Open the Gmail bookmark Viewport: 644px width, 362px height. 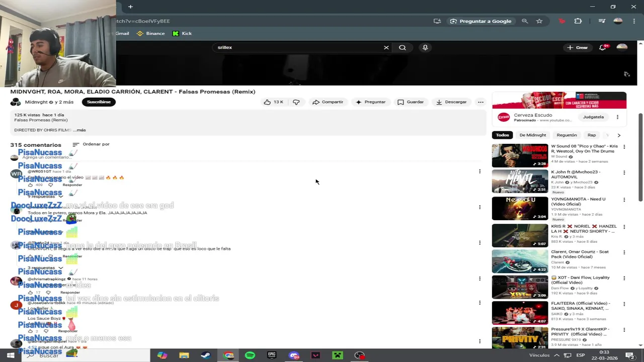[x=122, y=33]
